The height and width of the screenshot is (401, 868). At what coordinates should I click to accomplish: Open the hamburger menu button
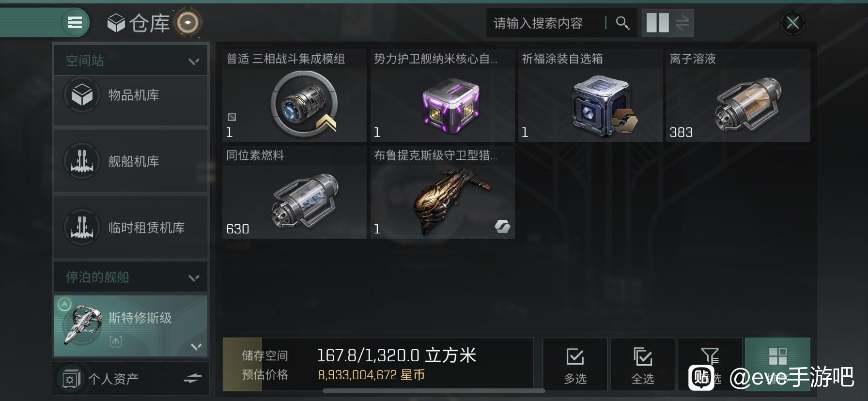75,22
